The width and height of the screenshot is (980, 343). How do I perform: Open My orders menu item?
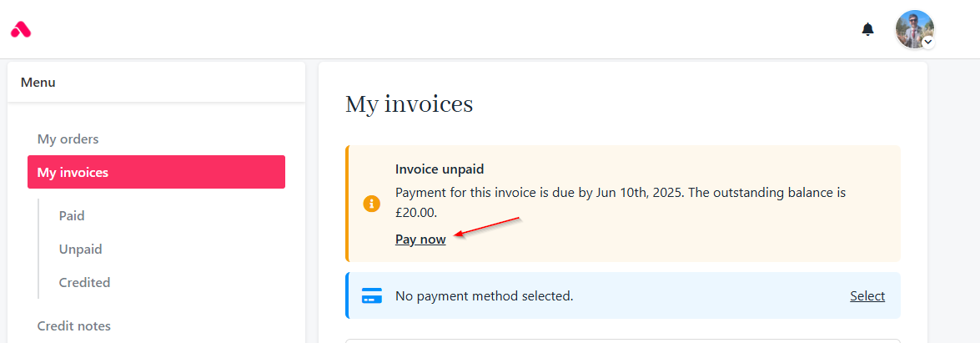[x=68, y=139]
